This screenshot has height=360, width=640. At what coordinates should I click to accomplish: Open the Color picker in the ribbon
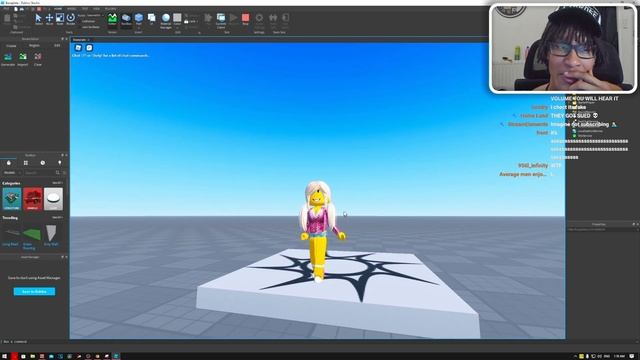point(177,19)
